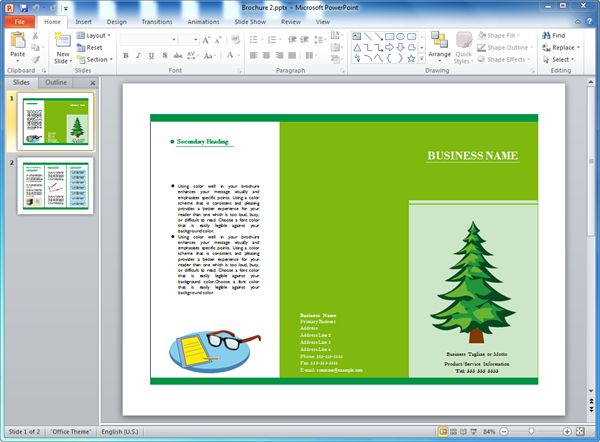Expand the Layout dropdown

(95, 35)
